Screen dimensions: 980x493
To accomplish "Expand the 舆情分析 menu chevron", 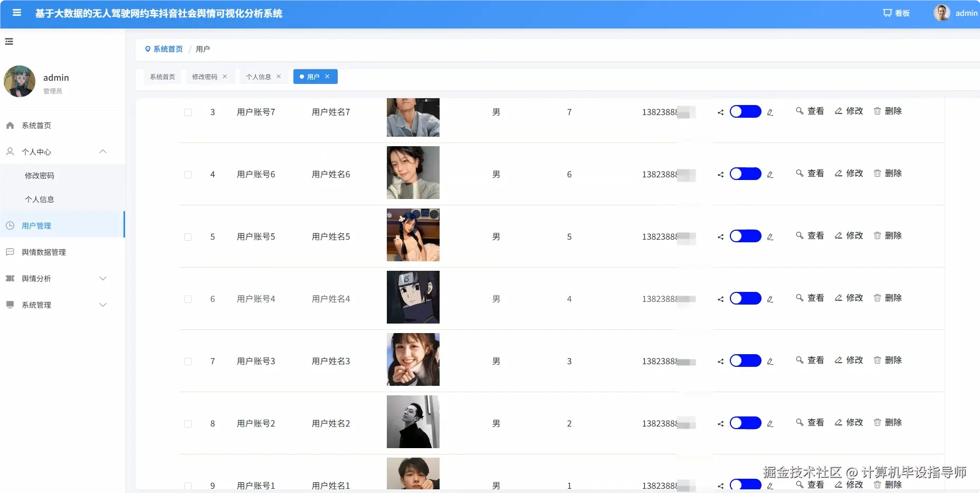I will (103, 279).
